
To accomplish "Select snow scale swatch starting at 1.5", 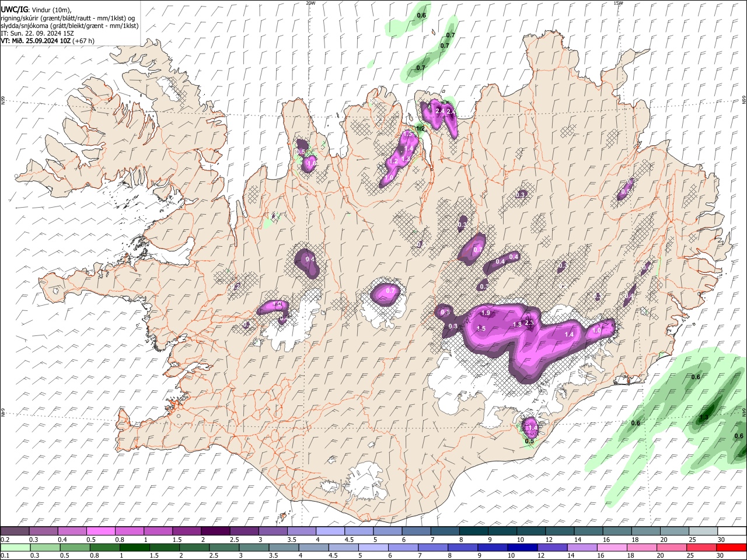I will pyautogui.click(x=187, y=531).
